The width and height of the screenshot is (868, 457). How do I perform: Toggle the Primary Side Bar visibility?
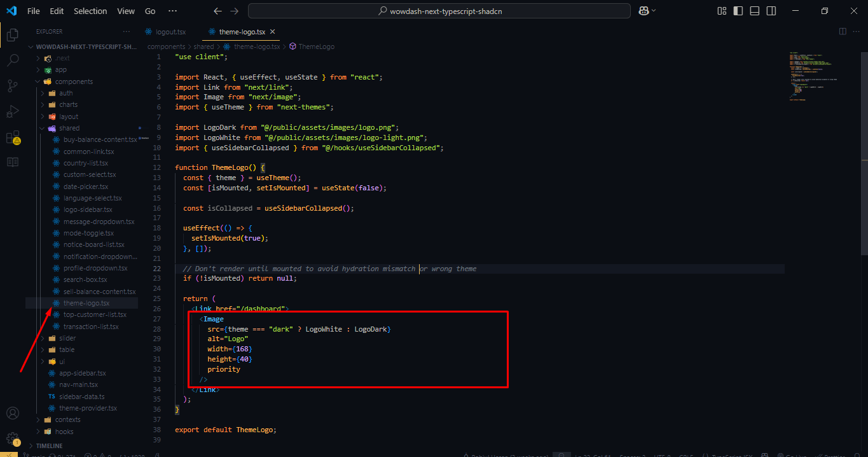click(738, 11)
